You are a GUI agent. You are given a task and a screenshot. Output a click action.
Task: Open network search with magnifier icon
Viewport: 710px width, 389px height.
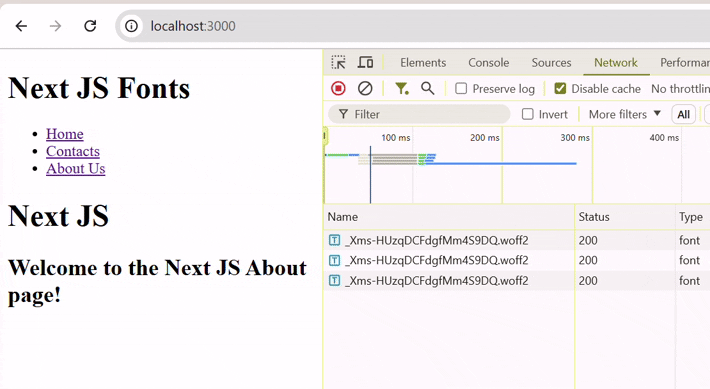(x=427, y=88)
